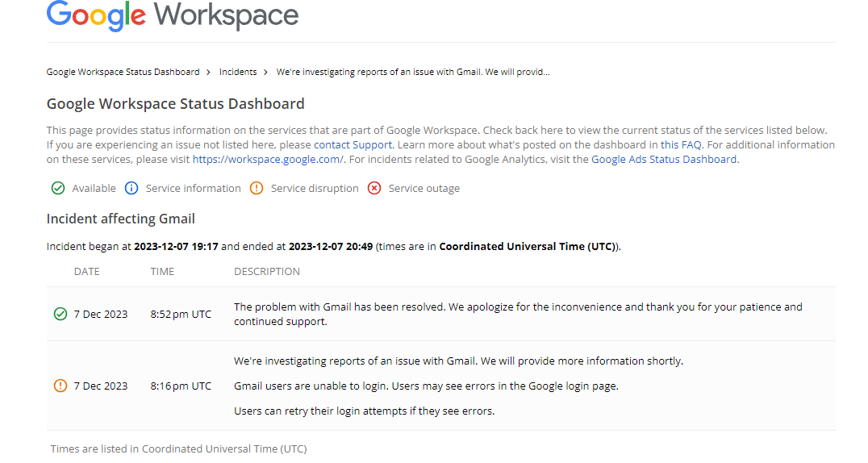Image resolution: width=868 pixels, height=463 pixels.
Task: Click the disruption warning icon in 8:16 pm row
Action: 61,386
